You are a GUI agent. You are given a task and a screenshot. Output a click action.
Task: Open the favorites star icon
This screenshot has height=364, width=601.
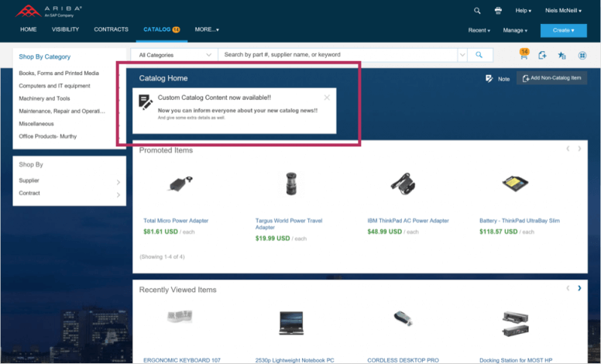tap(562, 55)
